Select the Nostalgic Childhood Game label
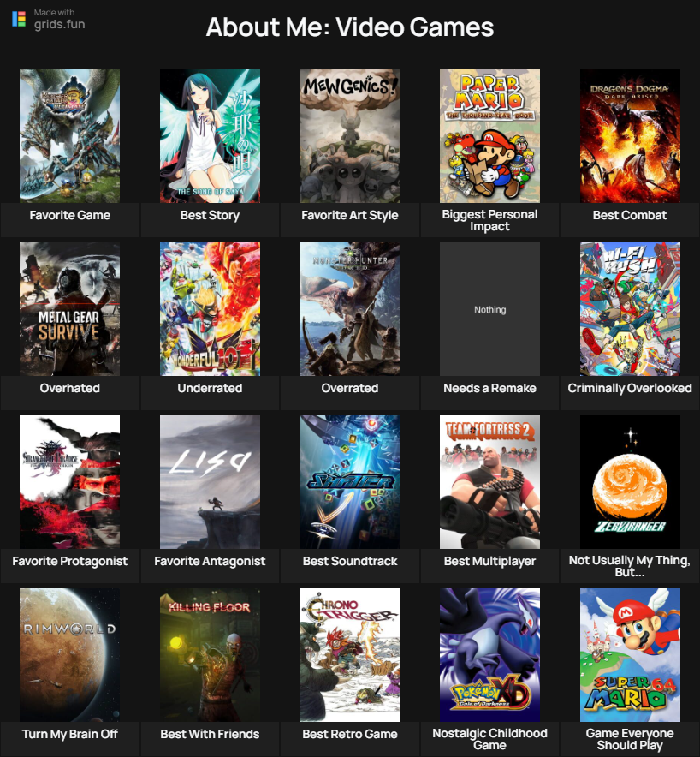 coord(489,739)
